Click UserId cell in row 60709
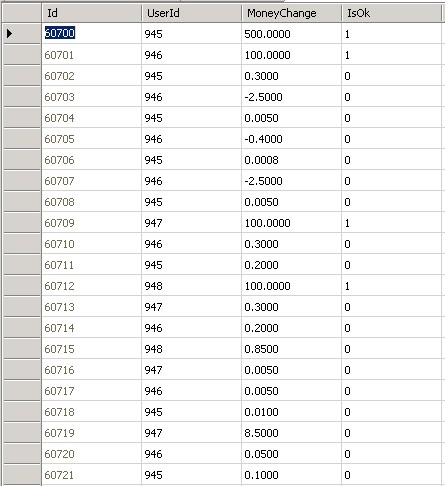This screenshot has width=445, height=486. pyautogui.click(x=191, y=223)
